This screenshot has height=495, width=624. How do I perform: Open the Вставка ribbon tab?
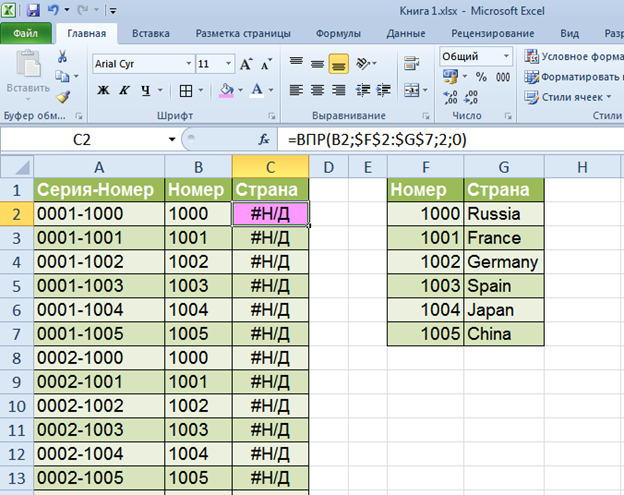point(150,33)
